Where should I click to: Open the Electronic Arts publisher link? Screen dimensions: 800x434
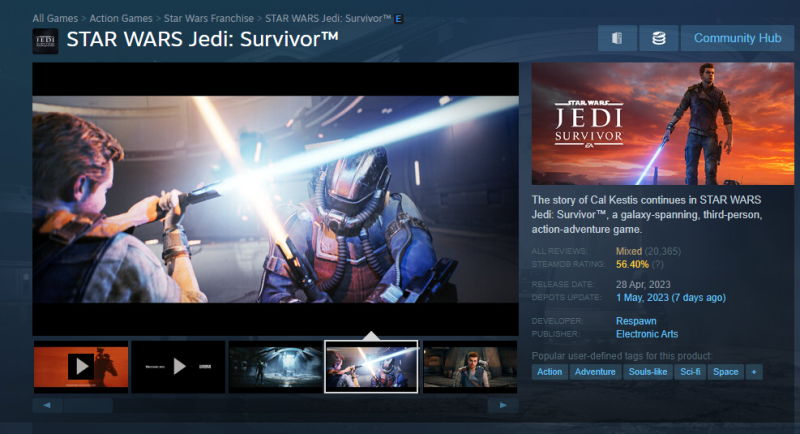(x=647, y=334)
